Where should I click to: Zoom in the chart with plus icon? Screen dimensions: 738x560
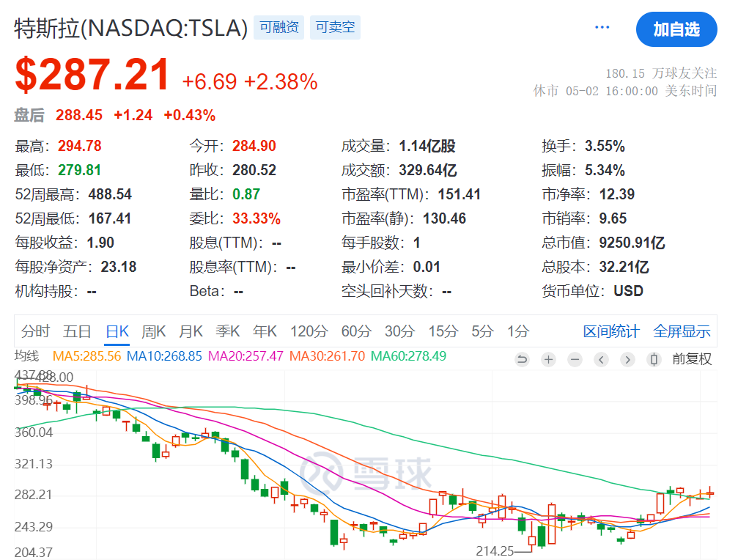pos(548,359)
